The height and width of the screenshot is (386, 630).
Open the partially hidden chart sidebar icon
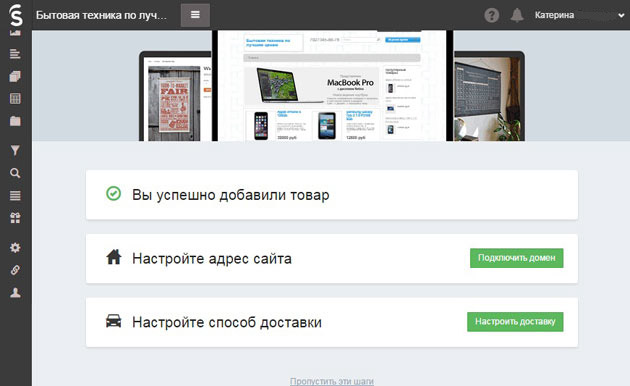click(15, 33)
